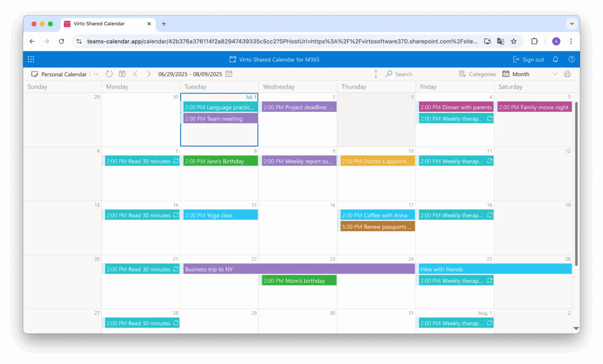Screen dimensions: 603x364
Task: Open notifications via the bell icon
Action: click(555, 59)
